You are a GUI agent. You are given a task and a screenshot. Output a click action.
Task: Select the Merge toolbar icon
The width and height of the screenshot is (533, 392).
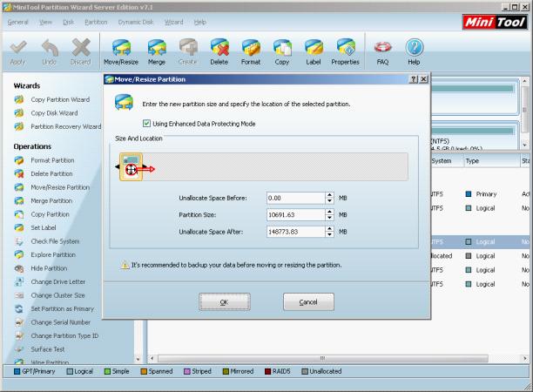[157, 52]
